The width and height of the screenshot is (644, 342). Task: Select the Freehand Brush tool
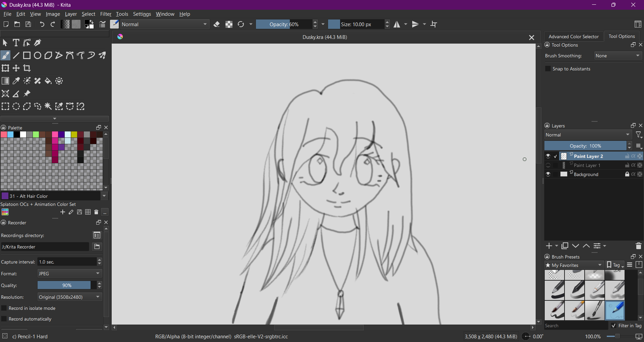coord(5,55)
